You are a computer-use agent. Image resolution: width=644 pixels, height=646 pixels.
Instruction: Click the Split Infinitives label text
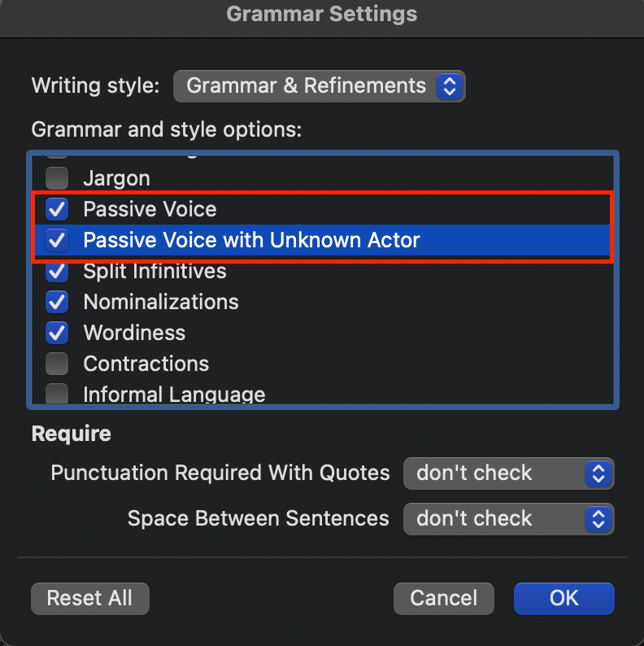pyautogui.click(x=154, y=271)
